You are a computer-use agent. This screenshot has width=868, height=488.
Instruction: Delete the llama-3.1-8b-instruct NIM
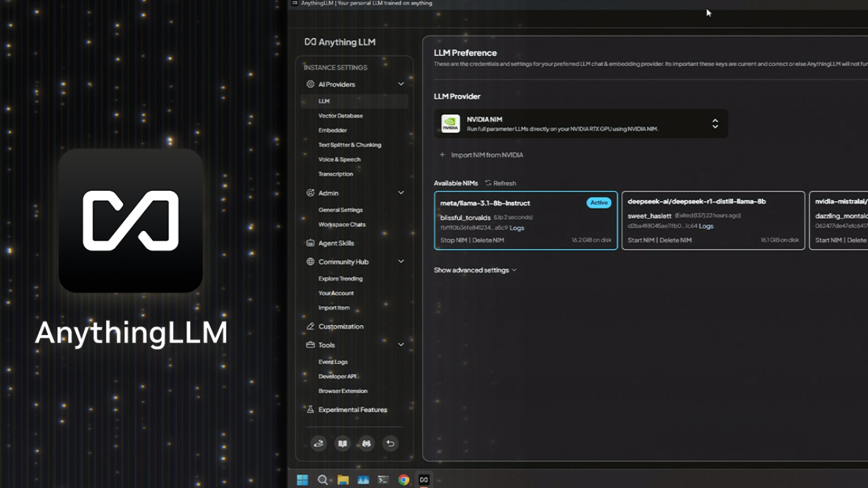(488, 240)
